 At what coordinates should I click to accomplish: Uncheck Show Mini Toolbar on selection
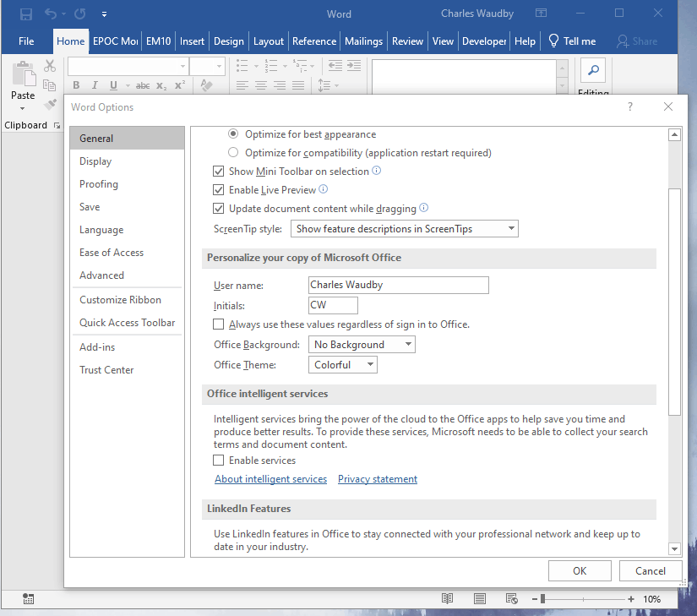point(218,171)
